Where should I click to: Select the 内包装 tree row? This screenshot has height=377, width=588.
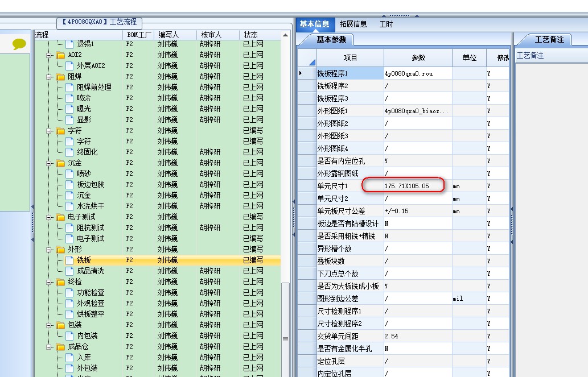[x=158, y=336]
